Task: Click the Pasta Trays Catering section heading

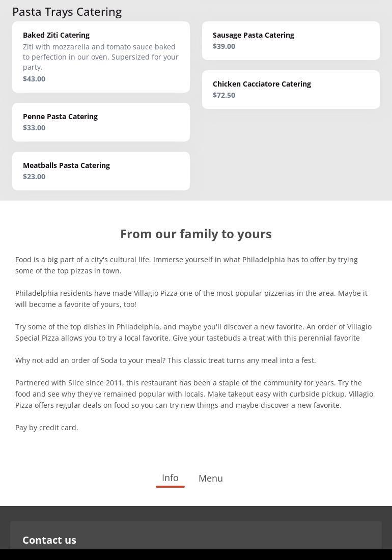Action: pos(67,12)
